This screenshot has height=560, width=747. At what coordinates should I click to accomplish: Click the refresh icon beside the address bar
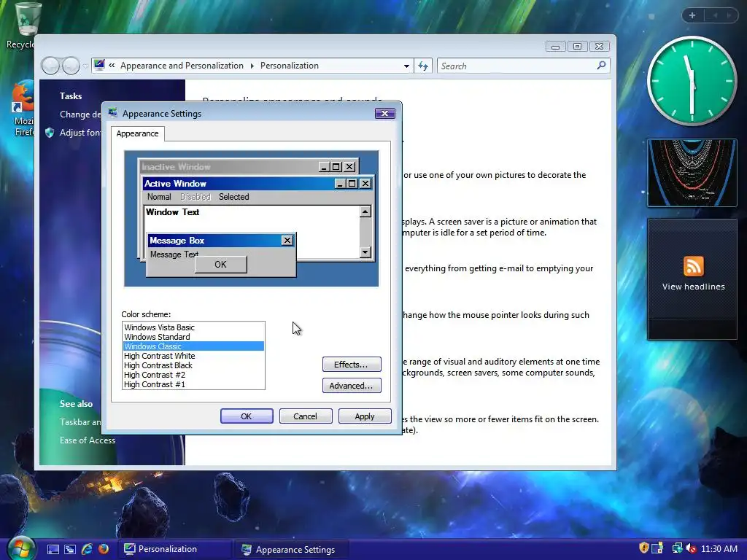[x=423, y=66]
